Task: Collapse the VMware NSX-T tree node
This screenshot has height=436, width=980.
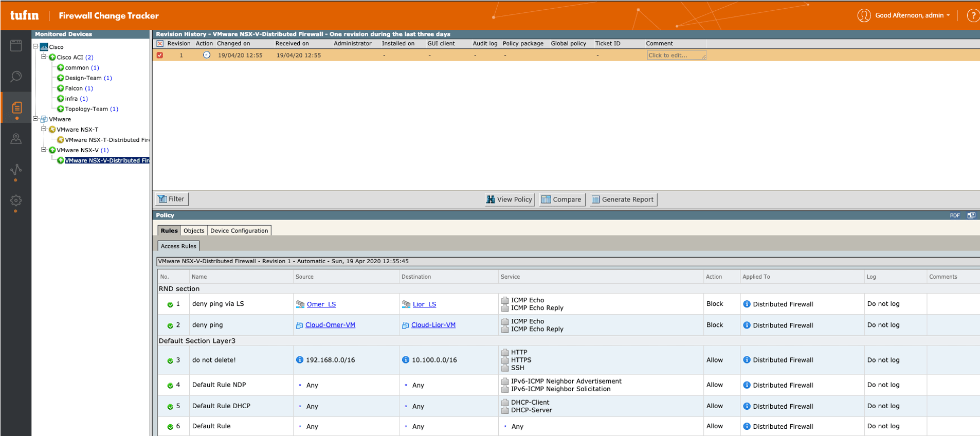Action: pos(44,129)
